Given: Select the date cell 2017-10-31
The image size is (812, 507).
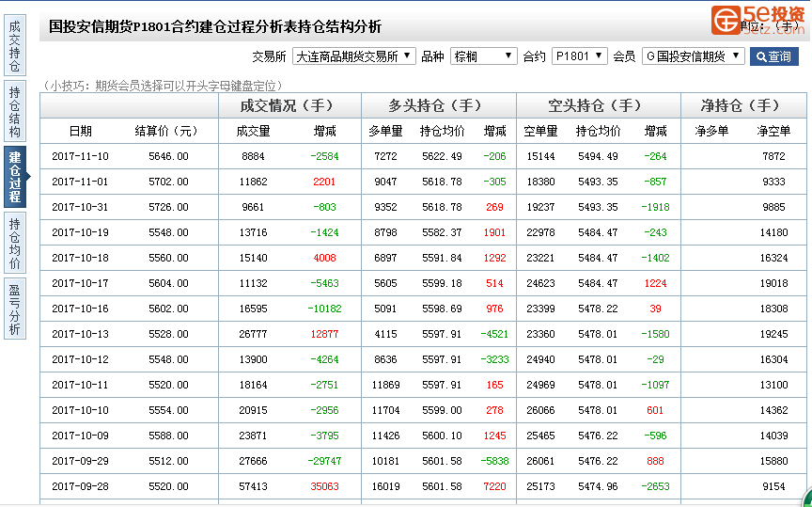Looking at the screenshot, I should tap(80, 207).
